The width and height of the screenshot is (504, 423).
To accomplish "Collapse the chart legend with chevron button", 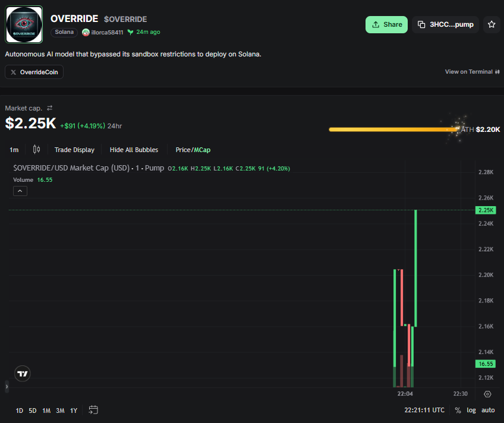I will (20, 191).
